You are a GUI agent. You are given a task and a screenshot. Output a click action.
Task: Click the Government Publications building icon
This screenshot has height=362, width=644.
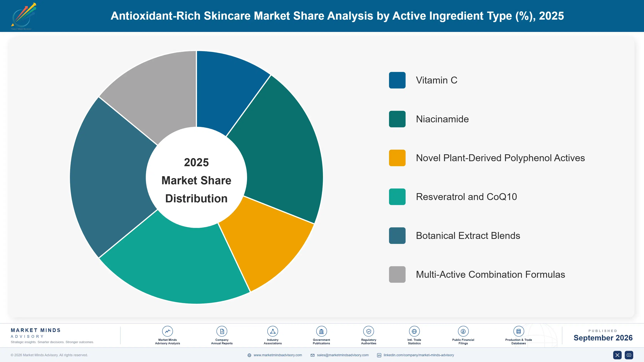(x=321, y=331)
